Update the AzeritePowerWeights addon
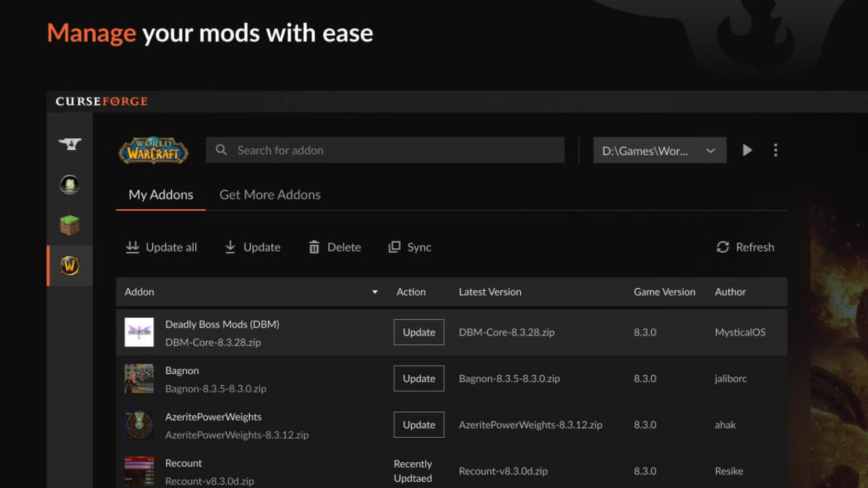This screenshot has width=868, height=488. coord(419,424)
